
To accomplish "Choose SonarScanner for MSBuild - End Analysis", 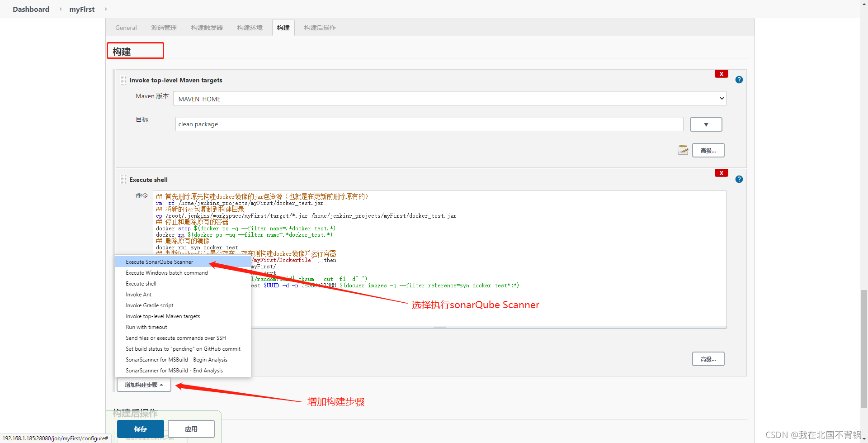I will (183, 371).
